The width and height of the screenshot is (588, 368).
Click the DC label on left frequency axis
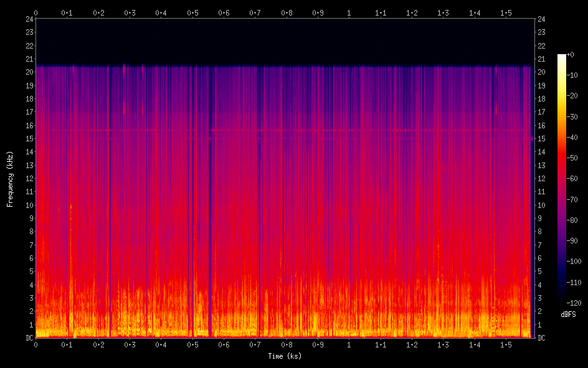(x=29, y=337)
